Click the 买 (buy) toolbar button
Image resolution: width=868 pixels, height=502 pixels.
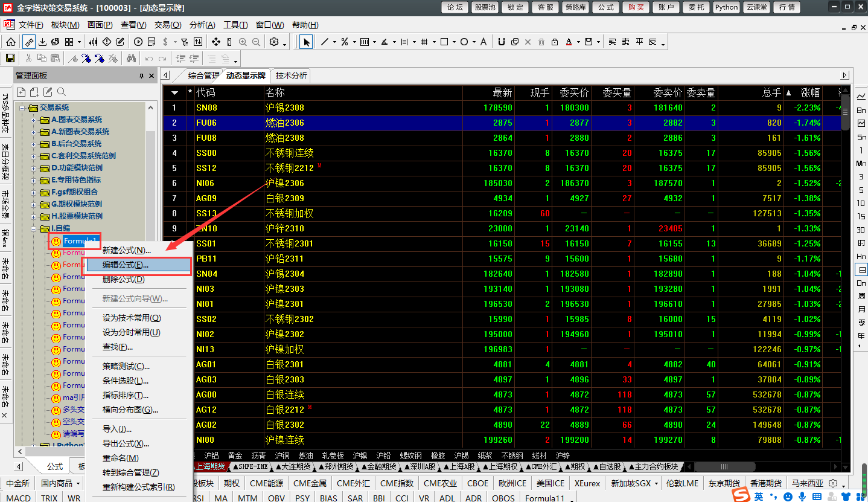[x=612, y=42]
